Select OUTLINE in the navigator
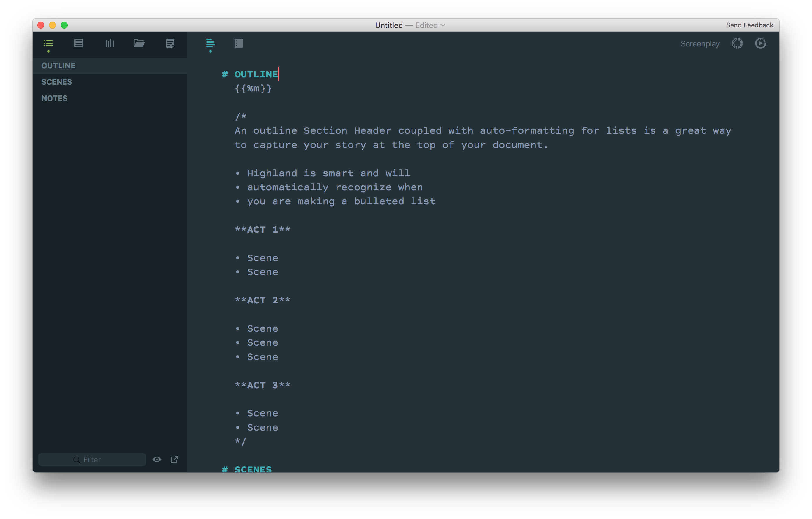This screenshot has height=519, width=812. coord(58,66)
